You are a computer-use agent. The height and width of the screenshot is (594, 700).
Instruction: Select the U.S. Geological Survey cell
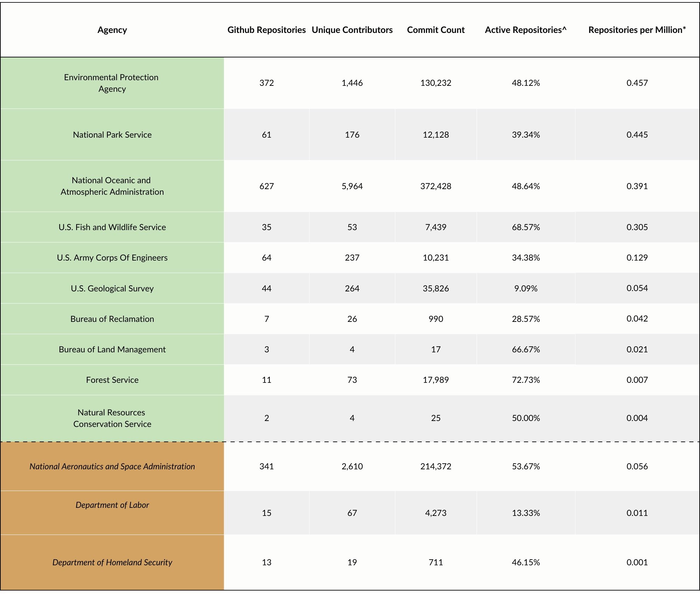pos(112,288)
